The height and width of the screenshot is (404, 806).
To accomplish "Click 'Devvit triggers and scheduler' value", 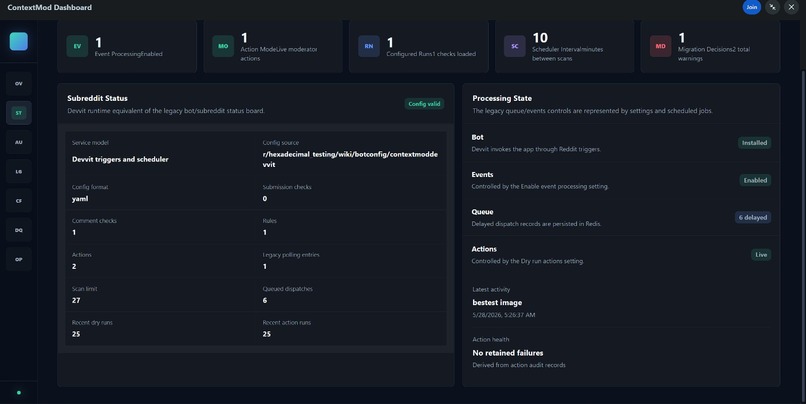I will (x=120, y=159).
